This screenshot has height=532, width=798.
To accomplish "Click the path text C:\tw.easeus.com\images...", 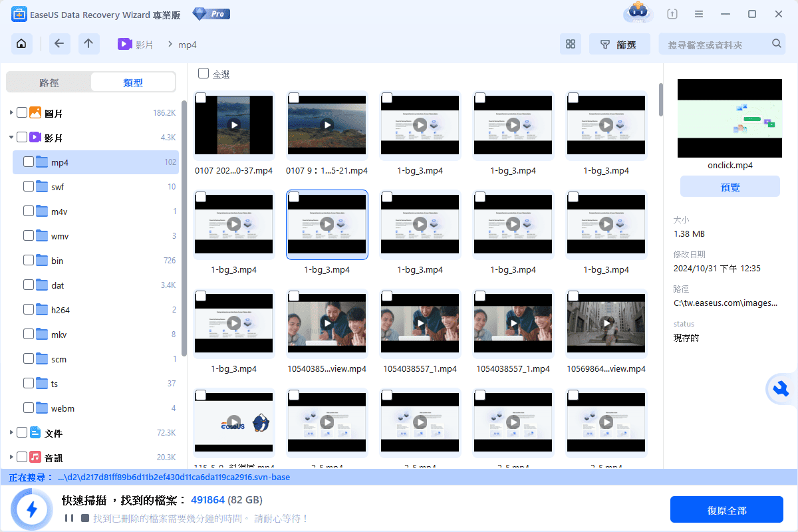I will [725, 303].
